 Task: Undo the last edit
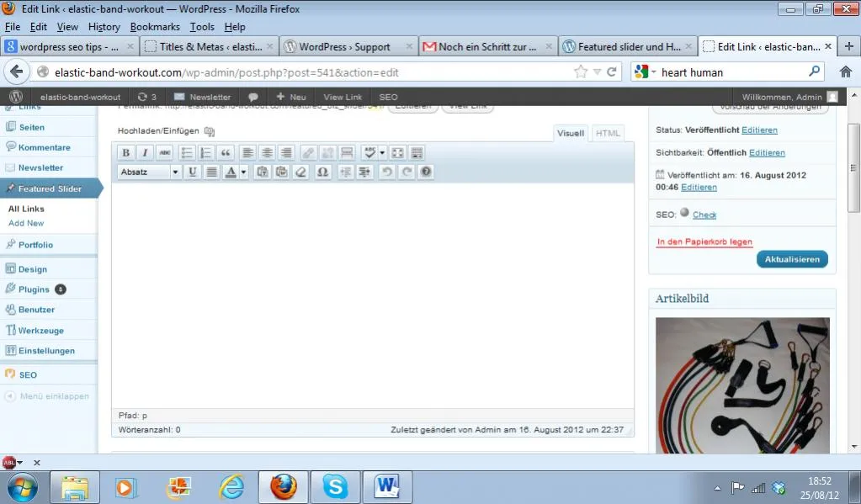(x=387, y=172)
